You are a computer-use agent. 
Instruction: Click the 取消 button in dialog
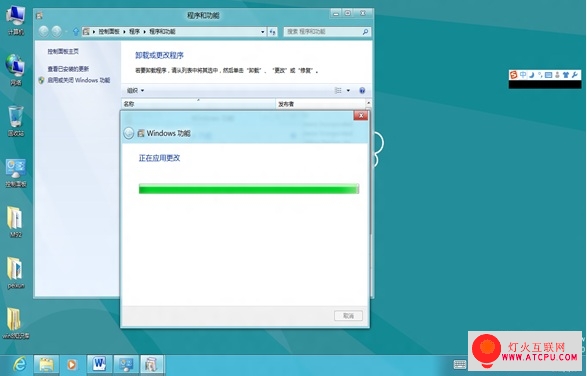tap(348, 316)
